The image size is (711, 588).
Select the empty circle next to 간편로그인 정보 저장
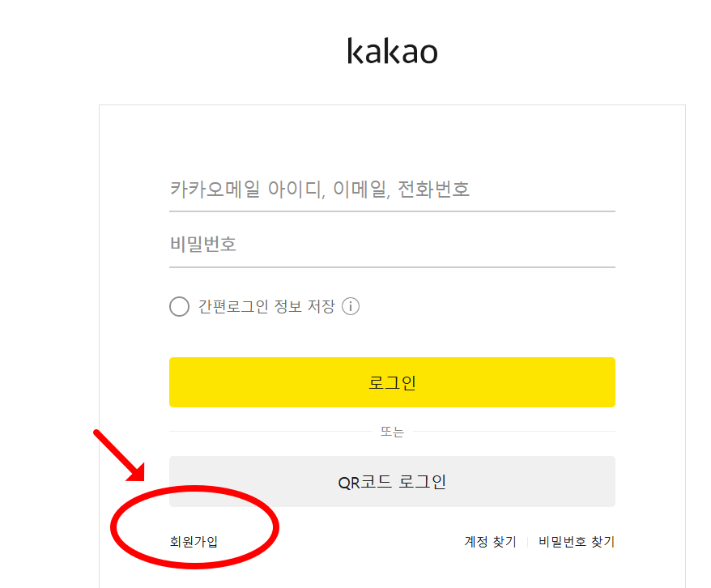pyautogui.click(x=179, y=306)
